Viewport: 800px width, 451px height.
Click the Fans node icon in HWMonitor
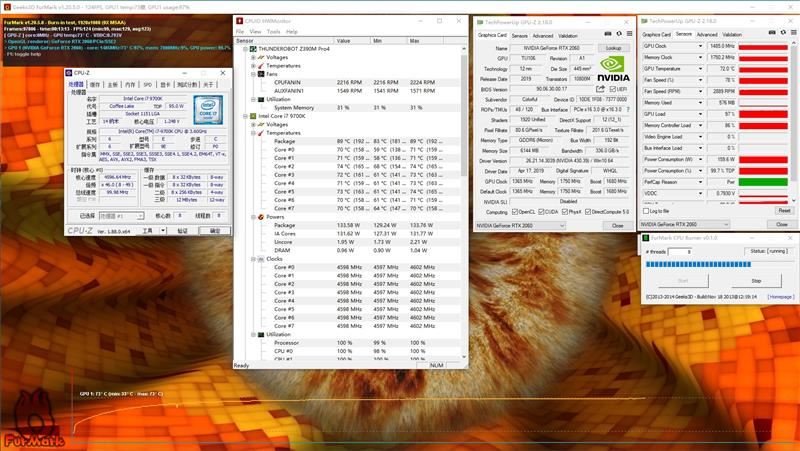click(261, 74)
